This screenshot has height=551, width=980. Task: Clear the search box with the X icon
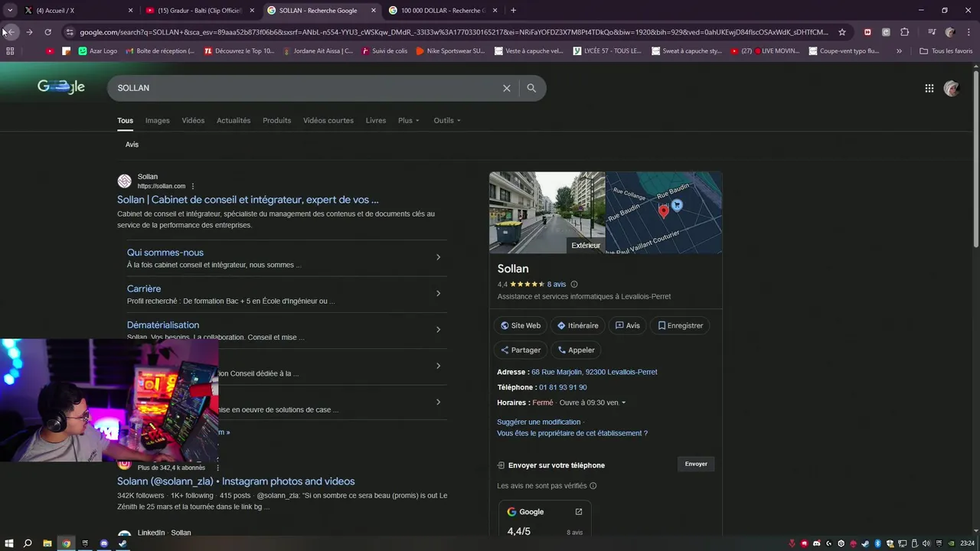pyautogui.click(x=507, y=88)
